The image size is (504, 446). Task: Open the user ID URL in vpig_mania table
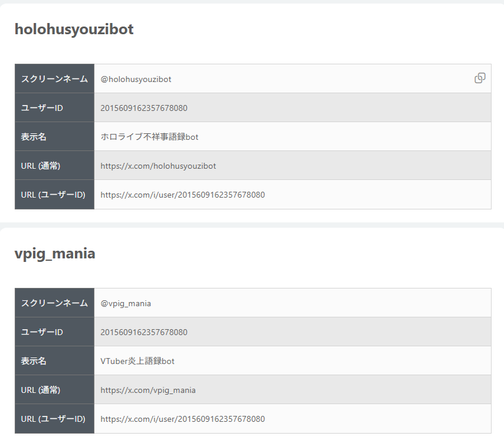pos(182,419)
